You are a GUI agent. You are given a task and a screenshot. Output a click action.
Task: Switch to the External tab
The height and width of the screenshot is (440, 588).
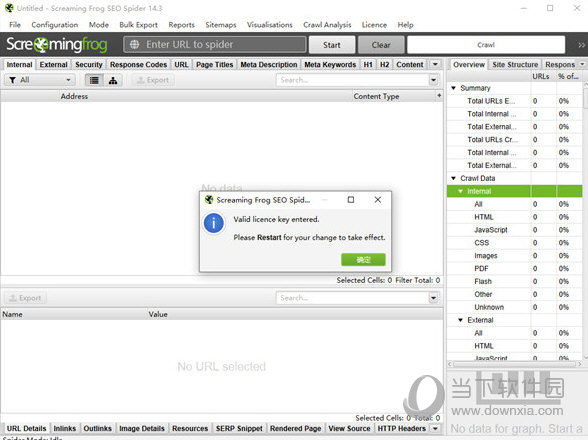pyautogui.click(x=54, y=65)
